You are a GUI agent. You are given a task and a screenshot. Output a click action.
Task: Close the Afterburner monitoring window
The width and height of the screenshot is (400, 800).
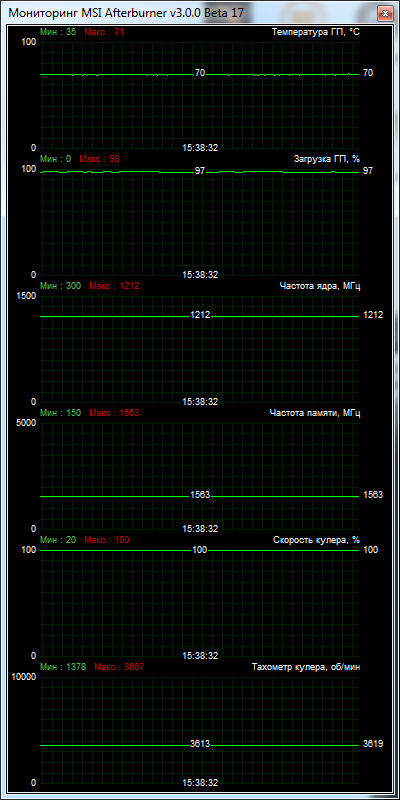pyautogui.click(x=385, y=13)
